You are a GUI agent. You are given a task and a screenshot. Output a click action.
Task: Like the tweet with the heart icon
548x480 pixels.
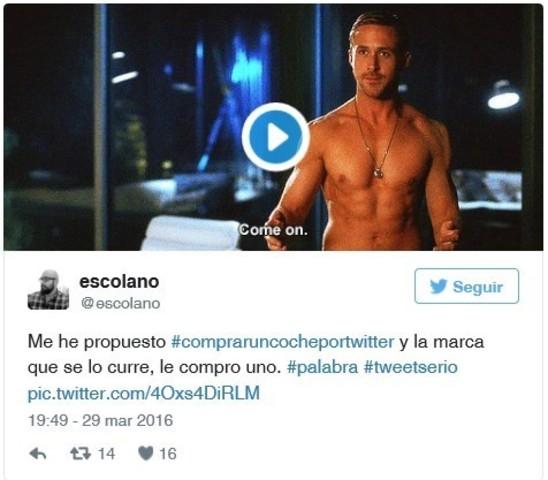click(x=146, y=454)
